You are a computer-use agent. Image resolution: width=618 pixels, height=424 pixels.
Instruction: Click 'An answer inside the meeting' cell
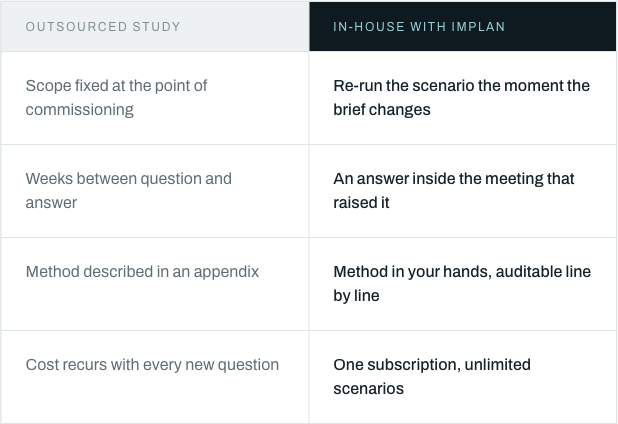pyautogui.click(x=462, y=191)
